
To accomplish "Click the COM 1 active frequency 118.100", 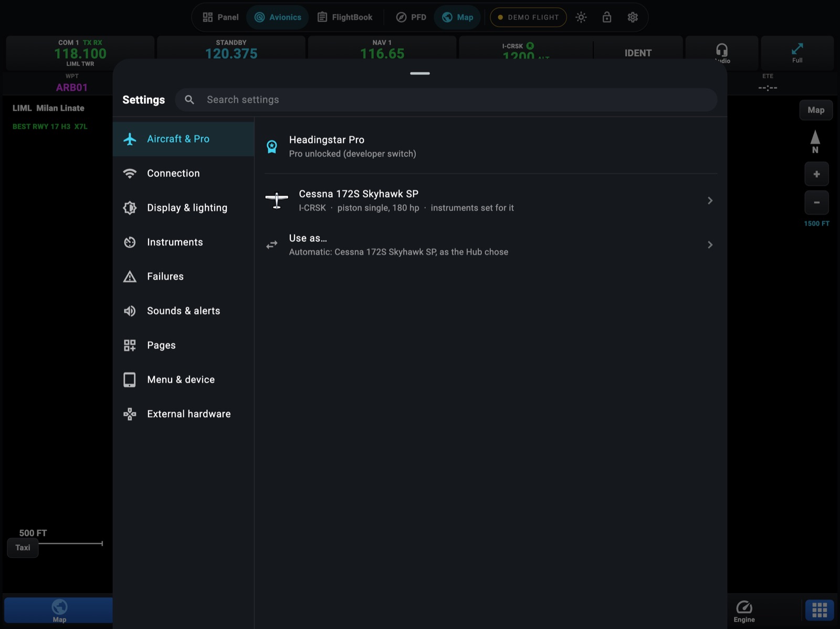I will [x=80, y=54].
